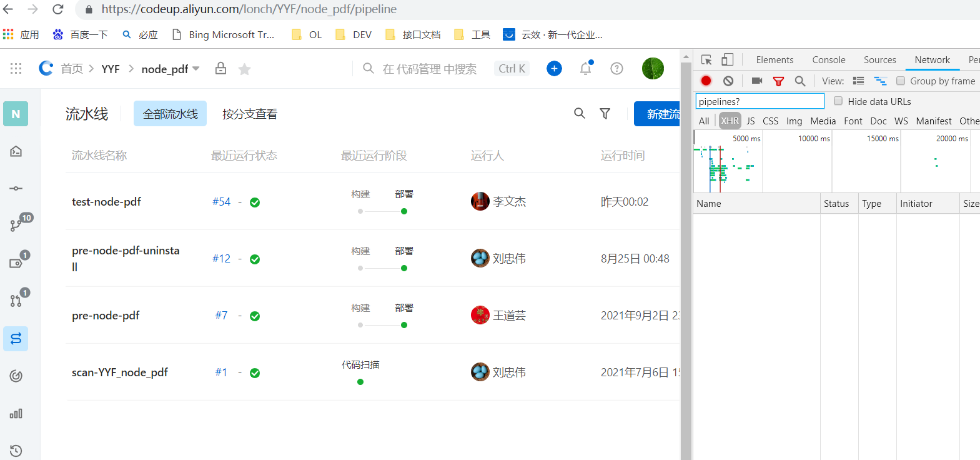Screen dimensions: 980x460
Task: Open the source code sidebar icon
Action: [16, 151]
